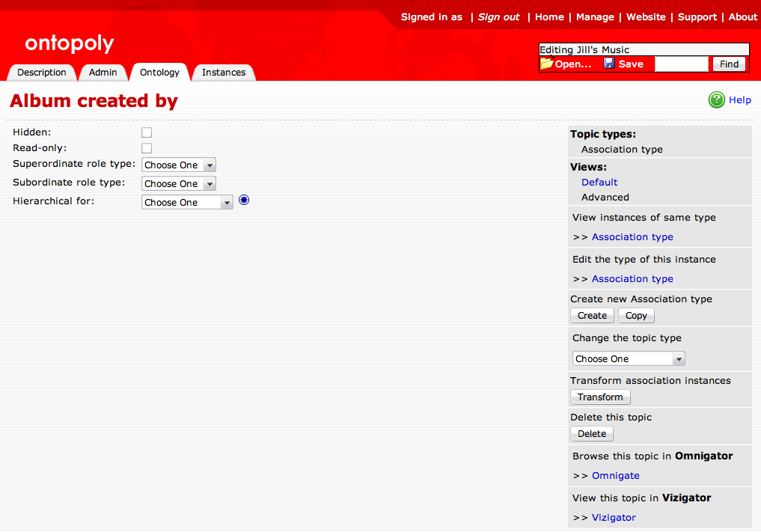
Task: Click the Transform button for association instances
Action: pyautogui.click(x=599, y=397)
